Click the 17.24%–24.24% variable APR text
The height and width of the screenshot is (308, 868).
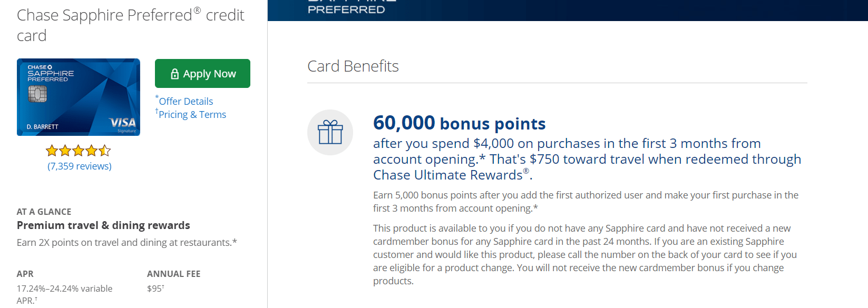(64, 289)
